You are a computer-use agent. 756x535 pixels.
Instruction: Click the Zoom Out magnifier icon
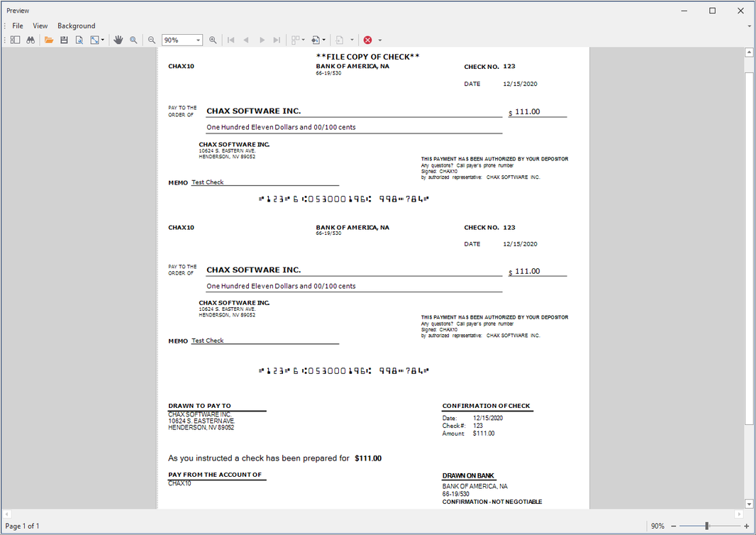(151, 40)
